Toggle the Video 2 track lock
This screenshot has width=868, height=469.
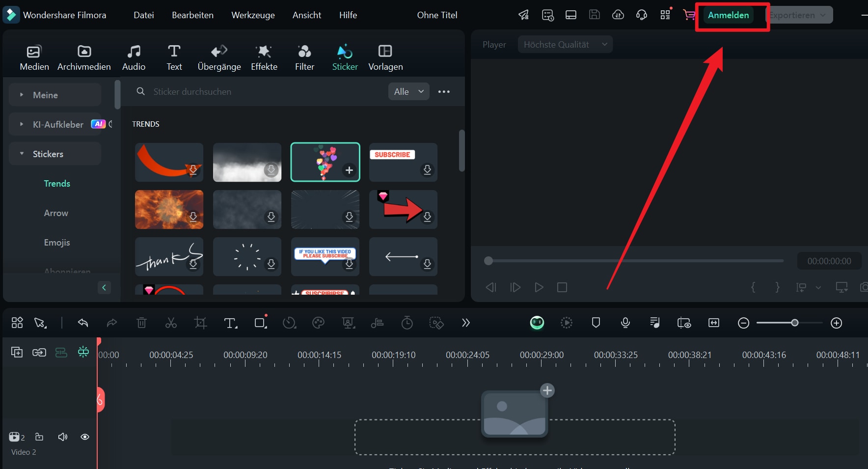[39, 437]
